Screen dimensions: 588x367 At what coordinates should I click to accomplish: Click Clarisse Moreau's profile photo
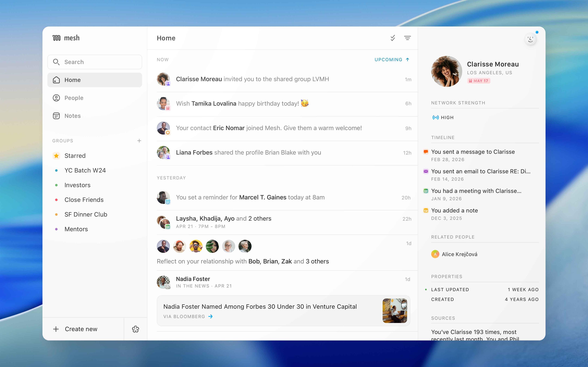pyautogui.click(x=446, y=71)
